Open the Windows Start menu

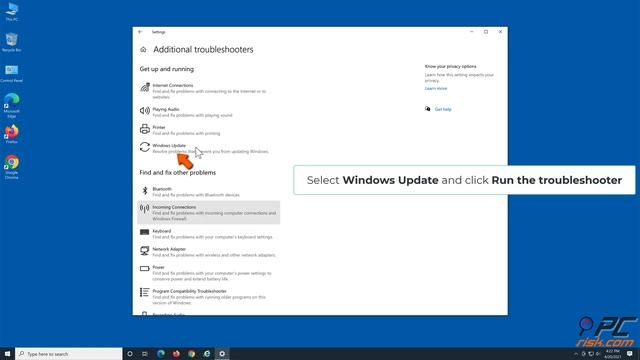7,354
